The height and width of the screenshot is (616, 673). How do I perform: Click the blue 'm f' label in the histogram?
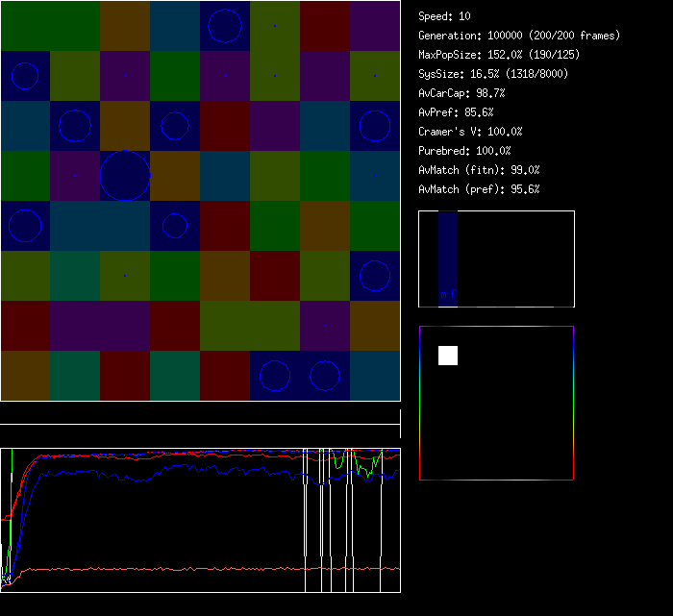point(447,294)
